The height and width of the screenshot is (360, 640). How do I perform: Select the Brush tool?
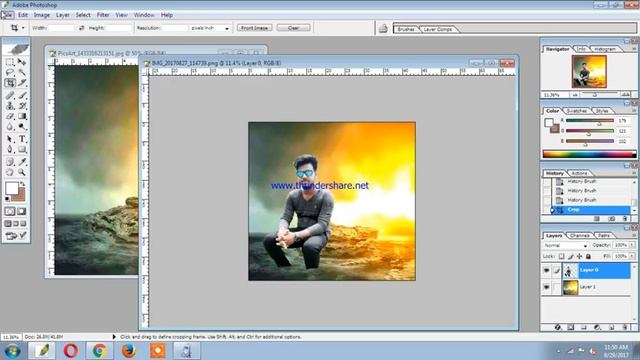[x=22, y=96]
